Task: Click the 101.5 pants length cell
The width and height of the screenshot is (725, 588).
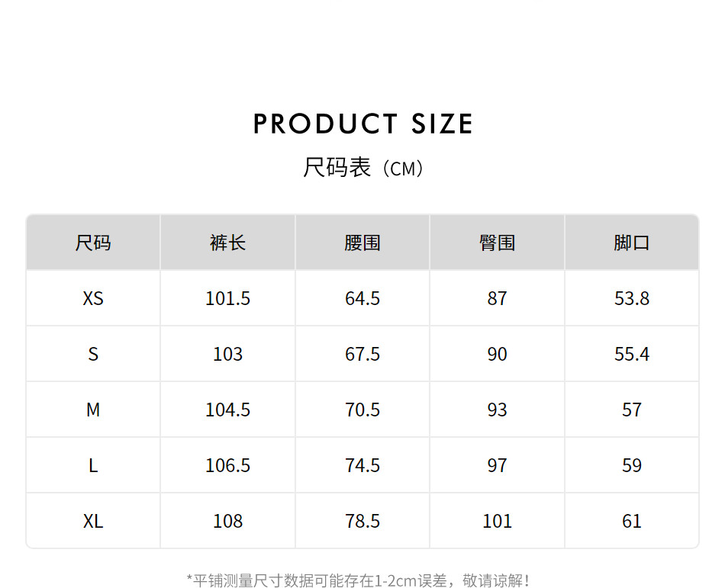Action: (227, 298)
